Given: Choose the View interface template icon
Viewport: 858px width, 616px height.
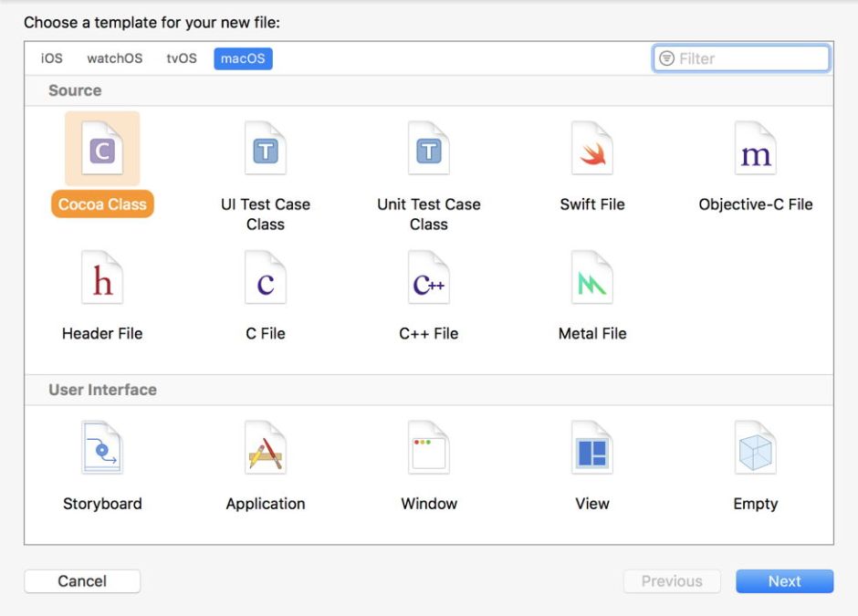Looking at the screenshot, I should click(x=592, y=449).
